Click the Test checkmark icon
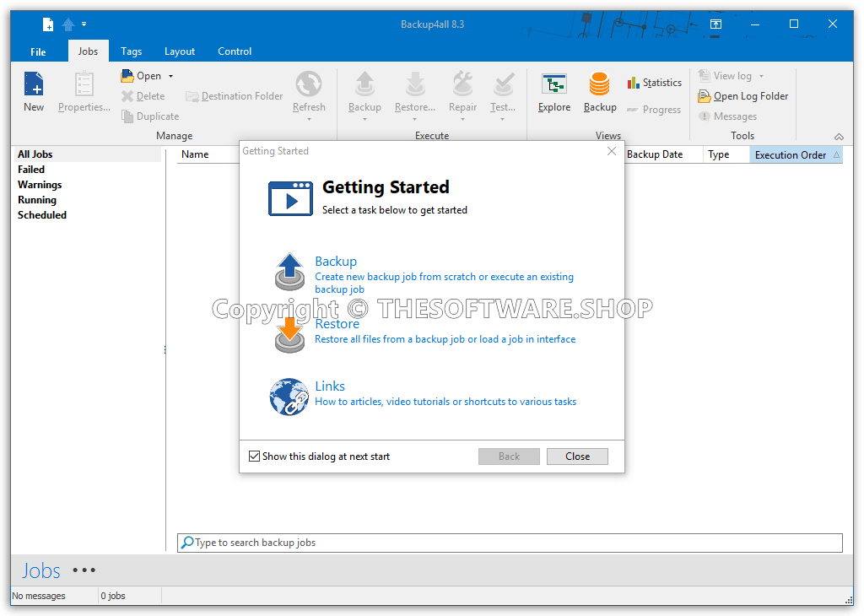This screenshot has width=864, height=616. tap(503, 84)
